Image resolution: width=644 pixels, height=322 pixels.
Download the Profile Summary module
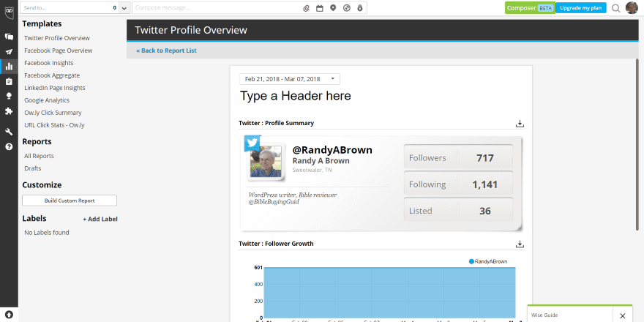click(x=520, y=124)
